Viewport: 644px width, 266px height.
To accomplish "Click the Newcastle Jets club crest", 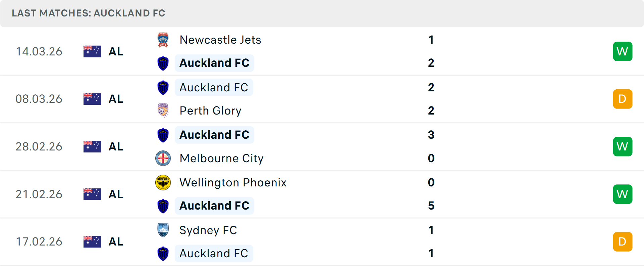I will click(163, 40).
